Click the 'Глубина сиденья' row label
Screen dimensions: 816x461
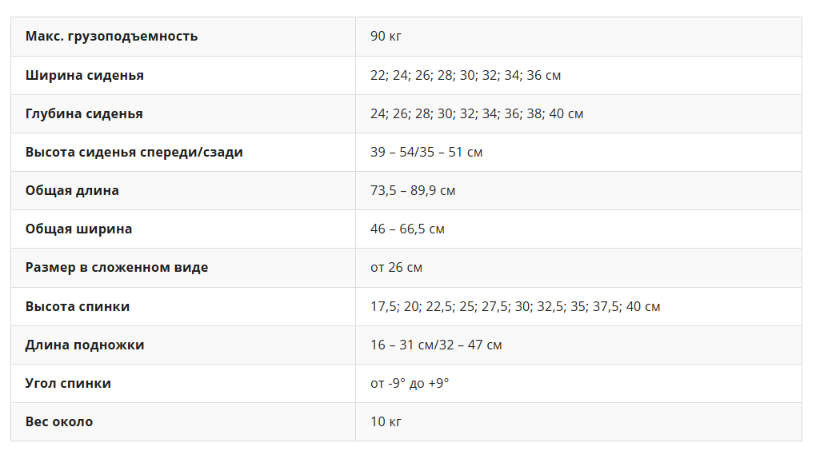click(x=84, y=114)
